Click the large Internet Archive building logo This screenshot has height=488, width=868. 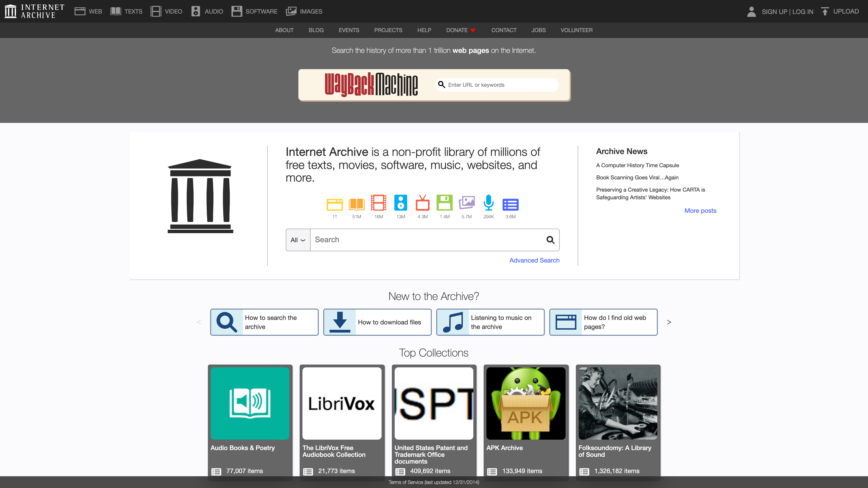(200, 196)
